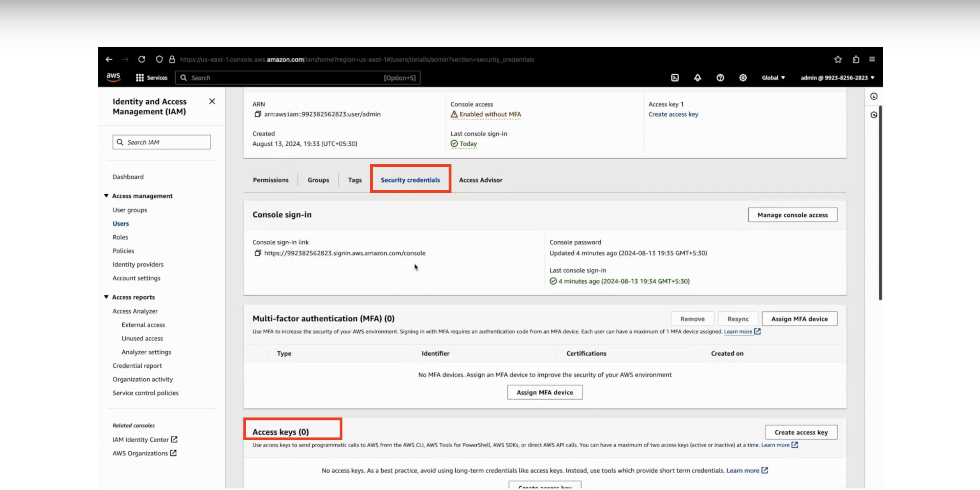Screen dimensions: 980x490
Task: Bookmark this page with the star icon
Action: tap(838, 59)
